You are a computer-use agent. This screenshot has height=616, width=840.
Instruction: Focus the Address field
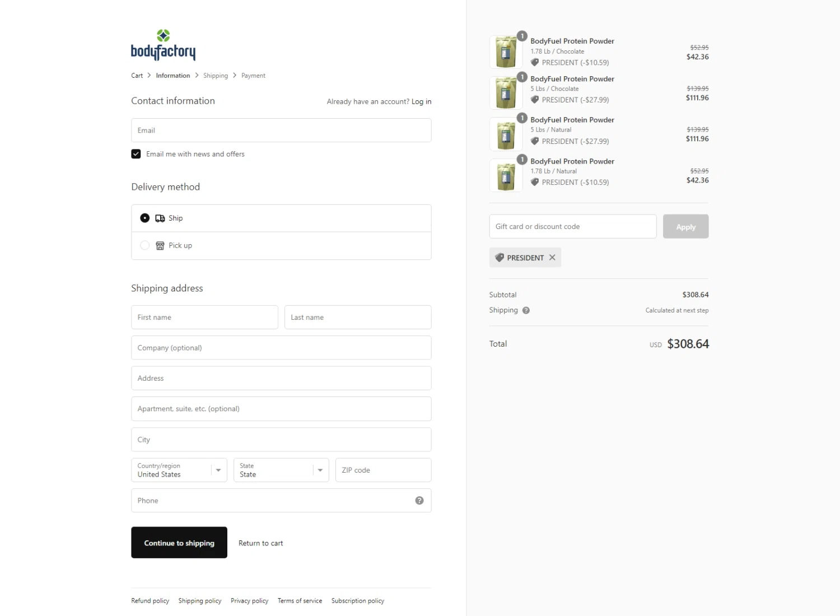(x=281, y=379)
